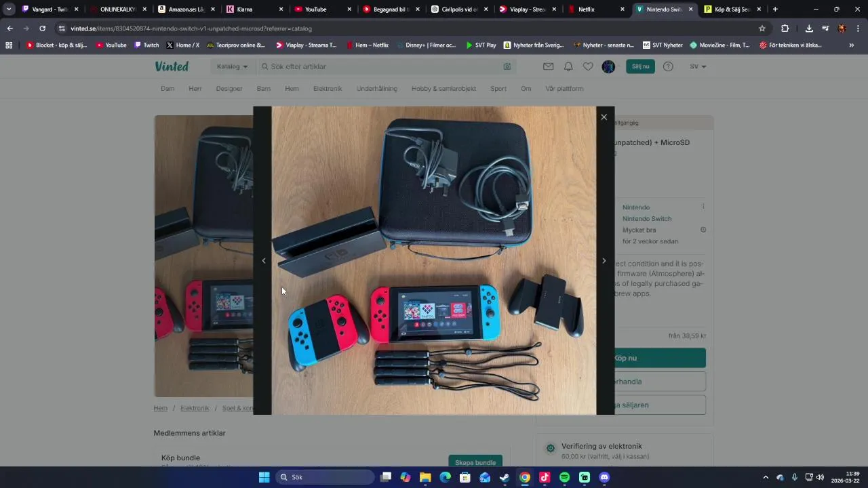Select the product thumbnail behind the lightbox
This screenshot has width=868, height=488.
(x=203, y=256)
